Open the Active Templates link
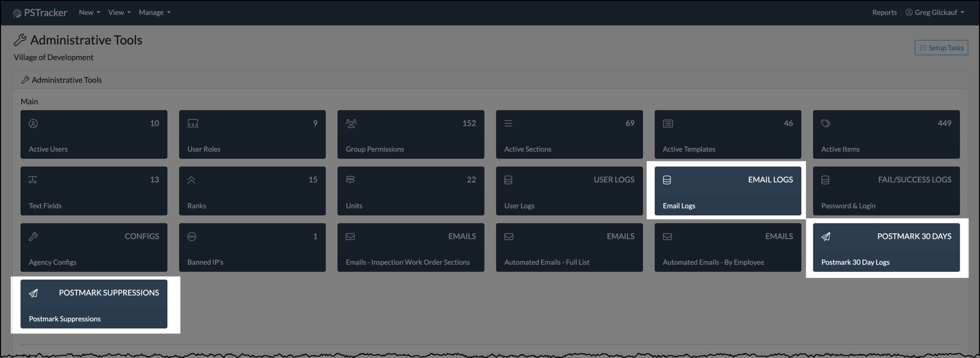980x358 pixels. tap(689, 149)
